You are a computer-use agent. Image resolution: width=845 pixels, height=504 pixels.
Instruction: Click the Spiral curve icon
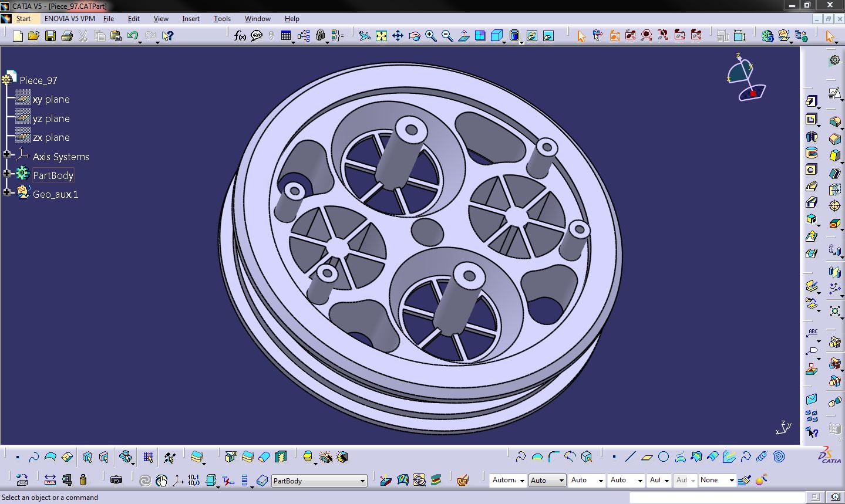[779, 456]
